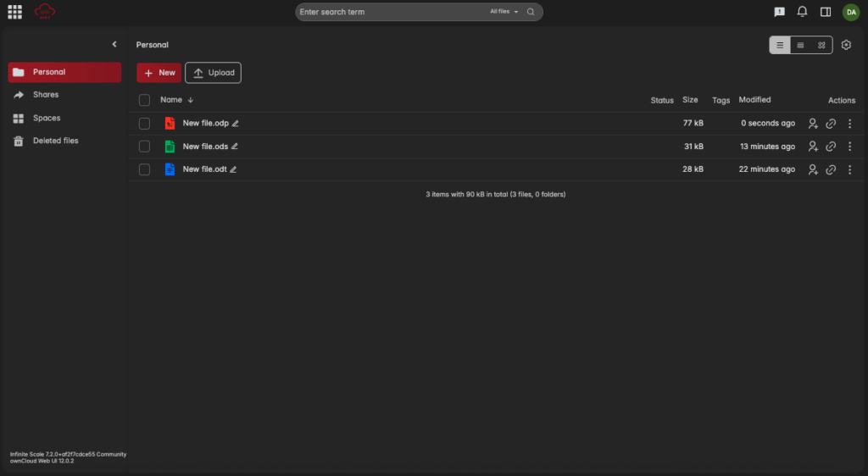Open the All files search filter dropdown
This screenshot has height=476, width=868.
pyautogui.click(x=504, y=12)
